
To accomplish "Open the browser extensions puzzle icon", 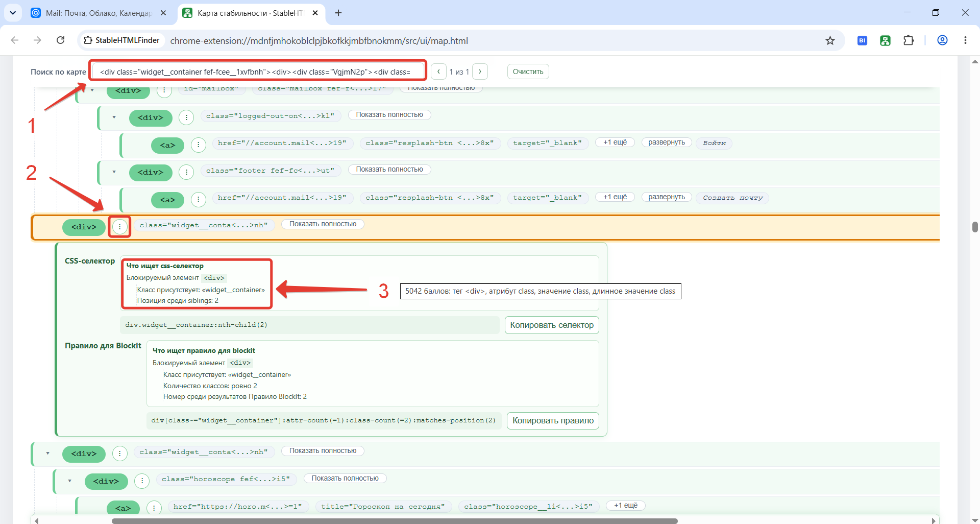I will tap(909, 40).
